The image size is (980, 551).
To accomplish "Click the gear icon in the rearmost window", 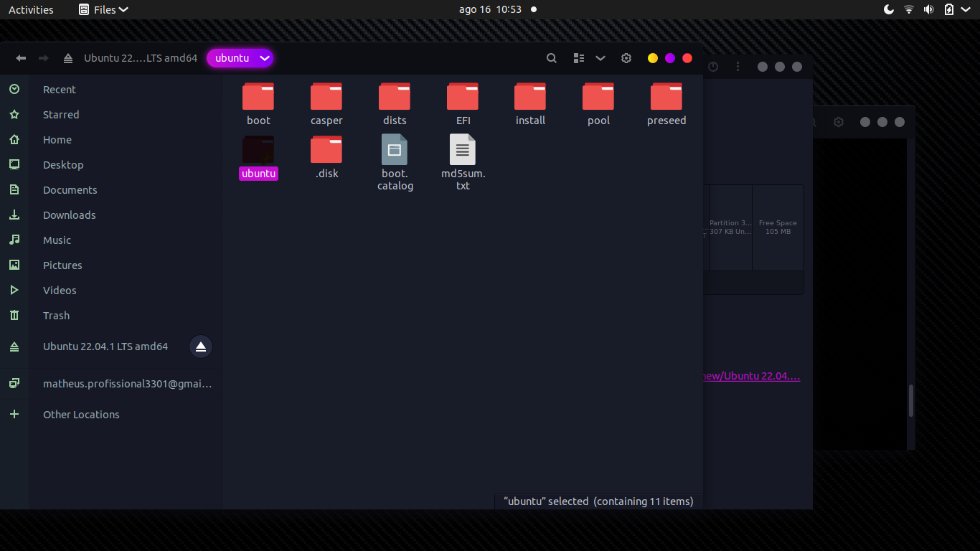I will [839, 122].
